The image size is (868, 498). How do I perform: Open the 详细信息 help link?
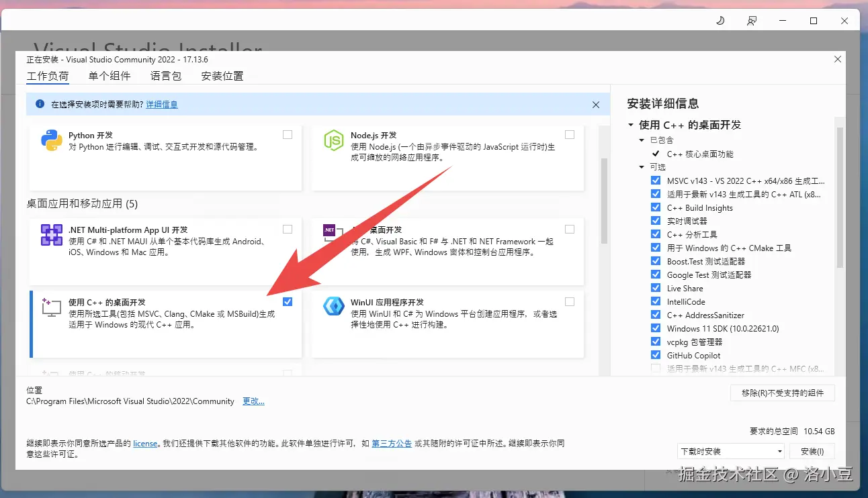(162, 105)
